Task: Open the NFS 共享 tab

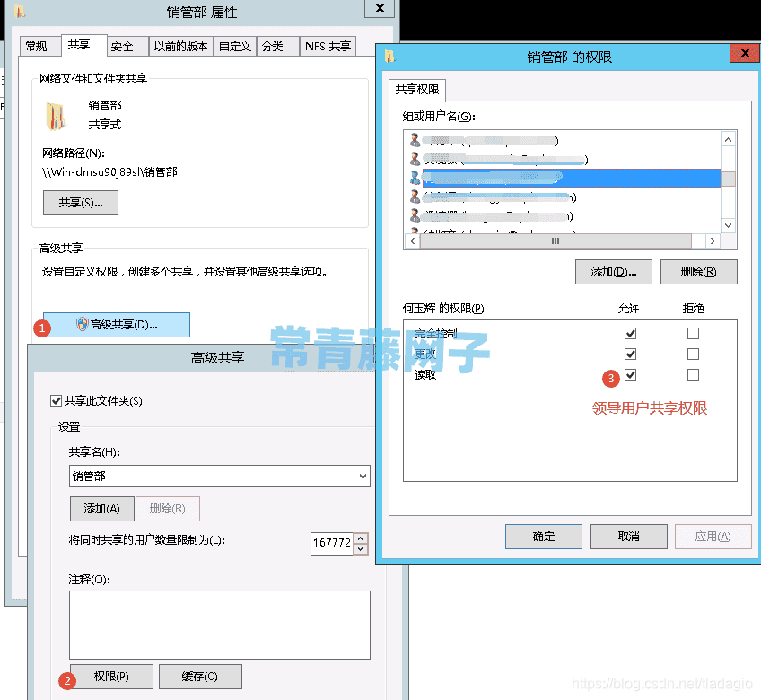Action: (x=328, y=47)
